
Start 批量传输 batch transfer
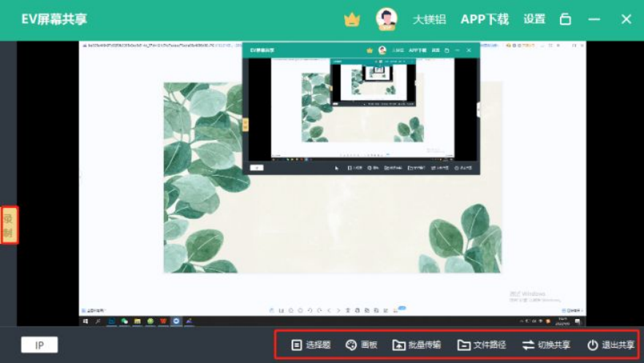coord(417,345)
